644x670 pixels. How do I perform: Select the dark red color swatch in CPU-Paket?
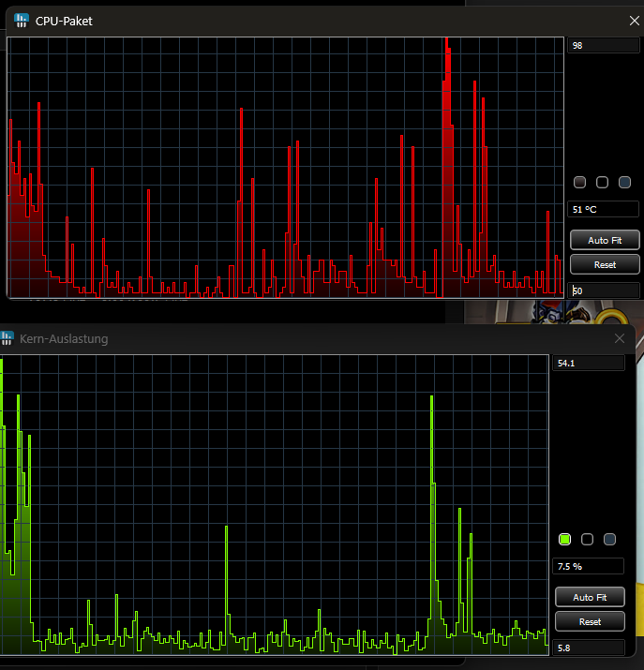coord(579,183)
